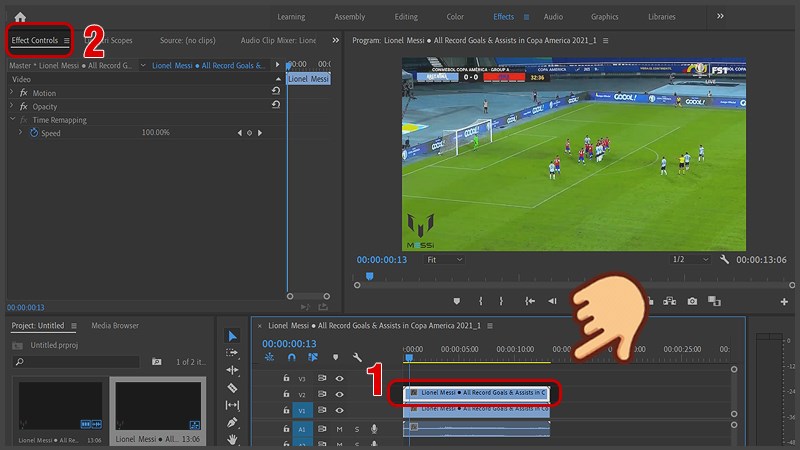The image size is (800, 450).
Task: Switch to the Editing workspace
Action: click(406, 17)
